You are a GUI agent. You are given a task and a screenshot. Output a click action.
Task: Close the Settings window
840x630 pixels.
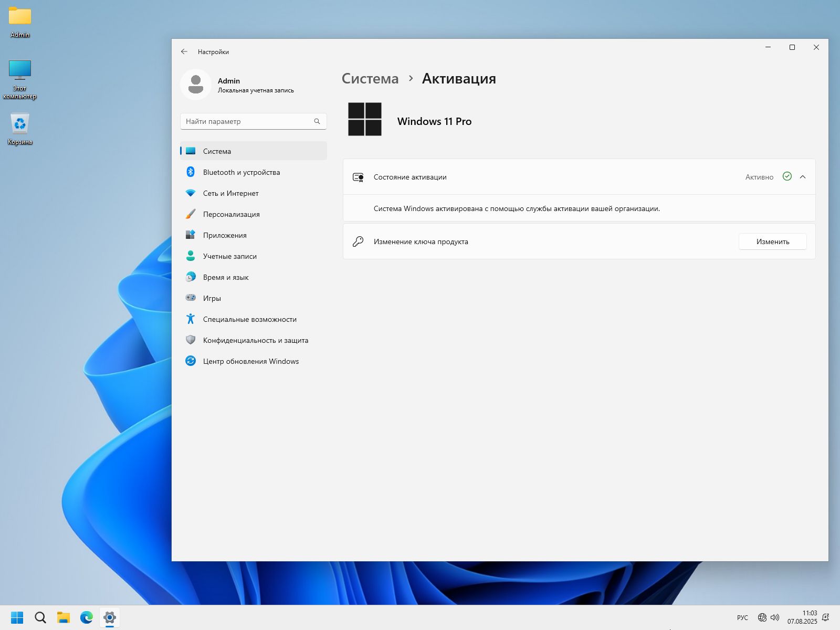pos(816,47)
